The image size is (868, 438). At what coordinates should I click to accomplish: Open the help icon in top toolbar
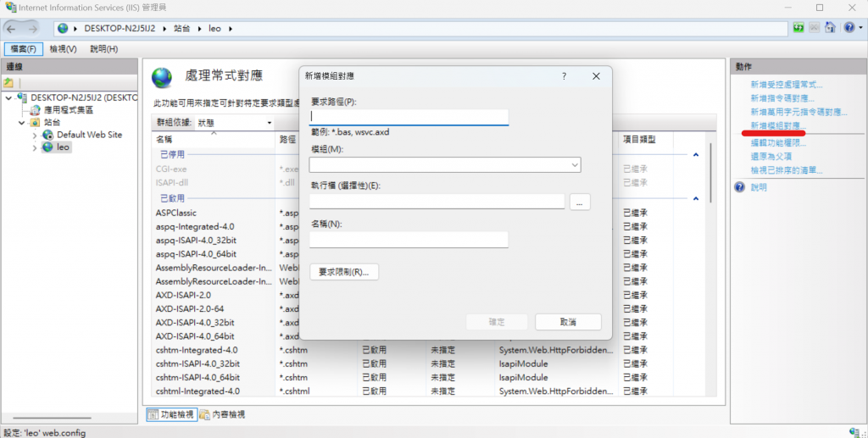pos(849,28)
